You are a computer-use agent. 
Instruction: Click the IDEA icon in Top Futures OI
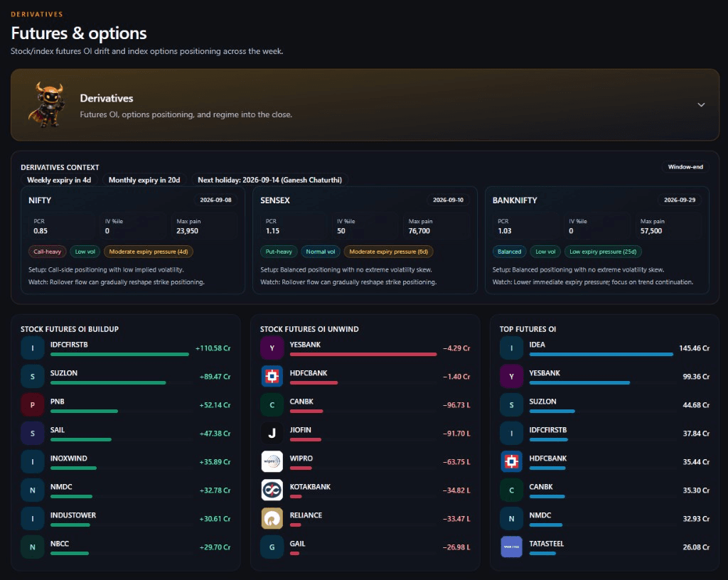tap(512, 348)
